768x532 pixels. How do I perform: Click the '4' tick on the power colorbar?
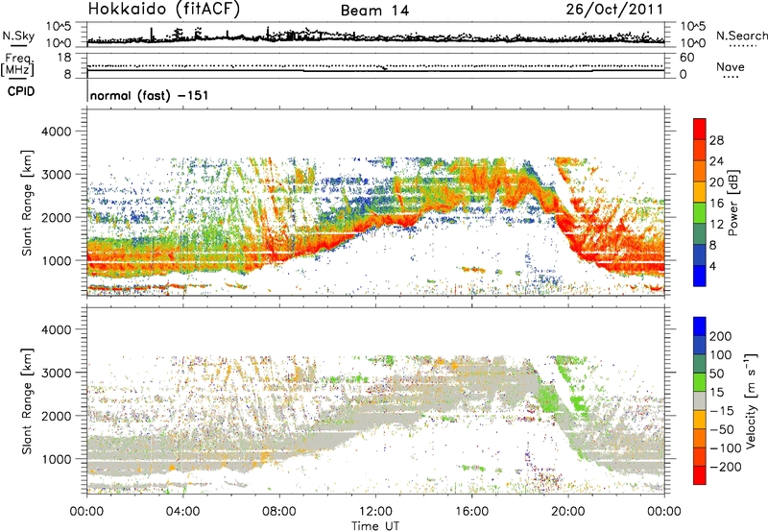click(713, 266)
